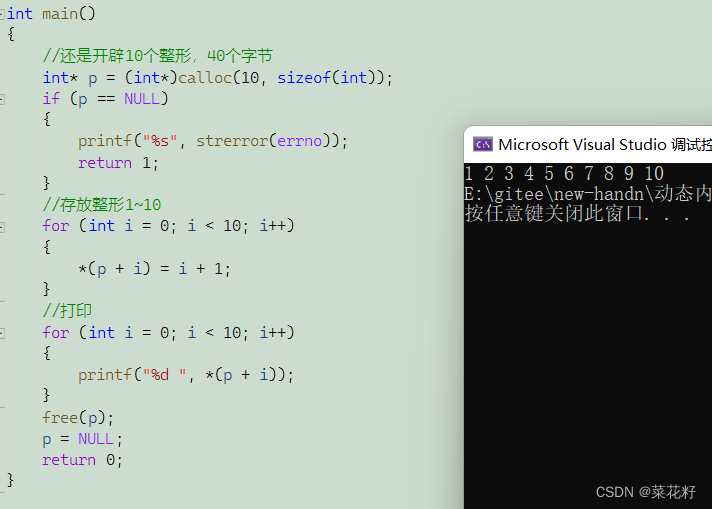Click the '*(p + i) = i + 1;' line
The image size is (712, 509).
(154, 269)
